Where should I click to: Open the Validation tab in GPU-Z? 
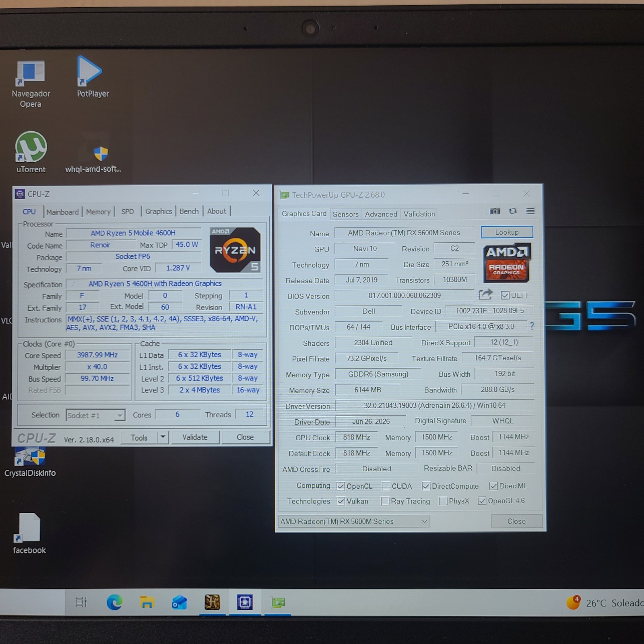[419, 214]
